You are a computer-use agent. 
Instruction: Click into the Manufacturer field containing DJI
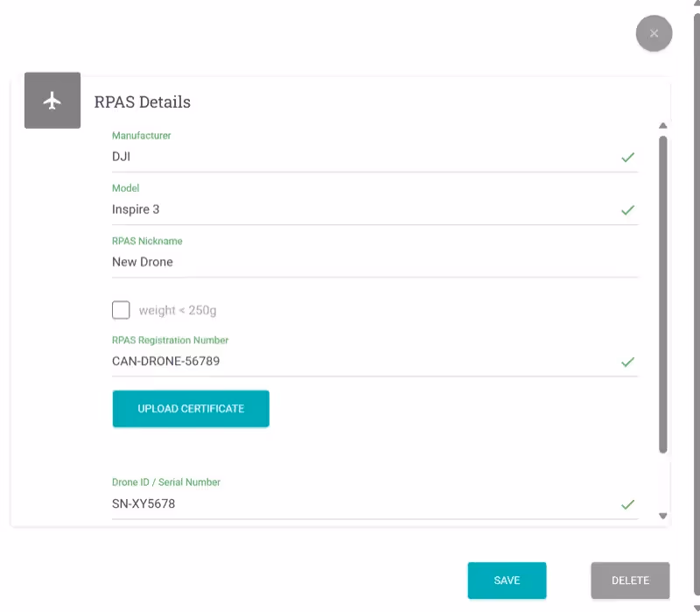[350, 158]
